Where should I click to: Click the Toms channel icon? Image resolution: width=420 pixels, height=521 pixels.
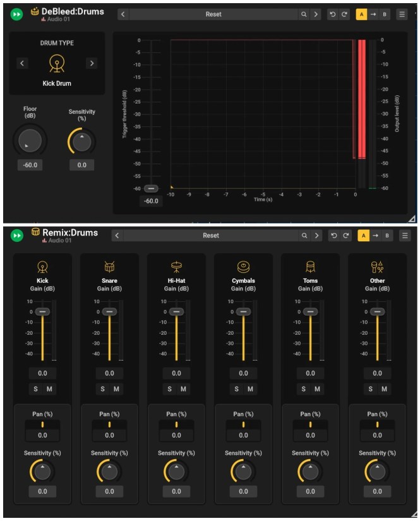[310, 266]
